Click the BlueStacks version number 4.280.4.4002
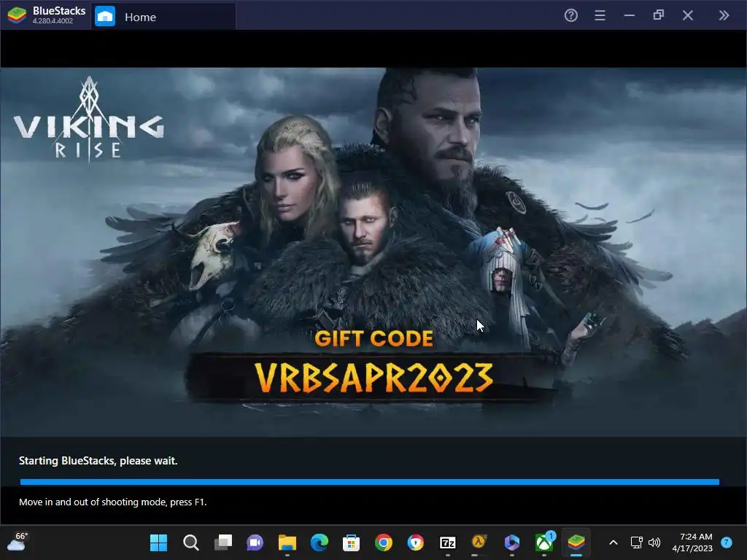Image resolution: width=747 pixels, height=560 pixels. [x=53, y=21]
